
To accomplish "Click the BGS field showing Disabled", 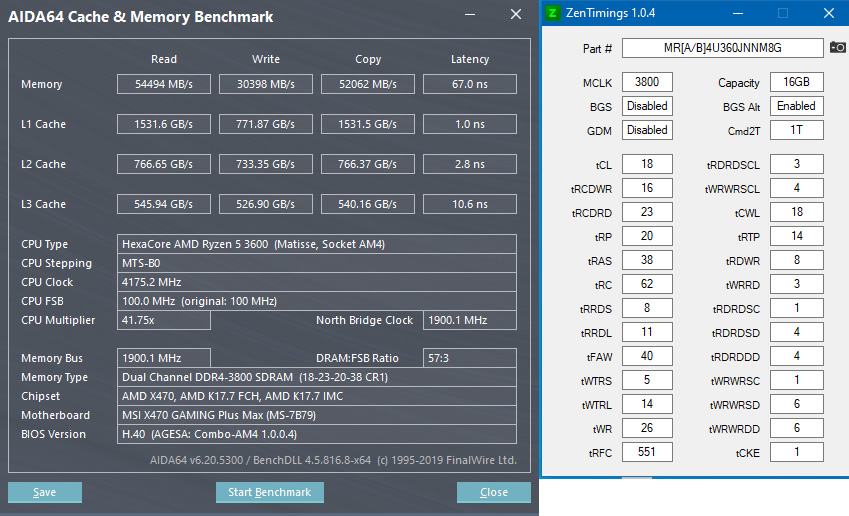I will click(647, 106).
